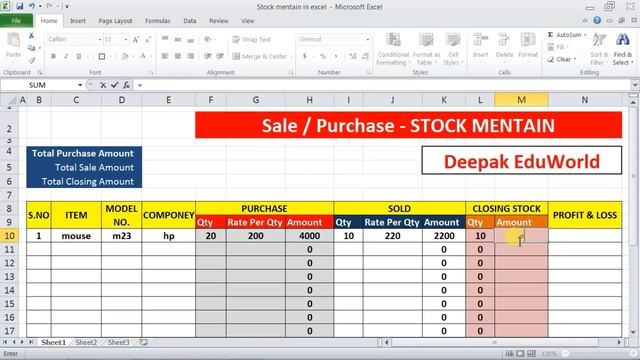The width and height of the screenshot is (640, 360).
Task: Expand the AutoSum dropdown arrow
Action: click(585, 35)
